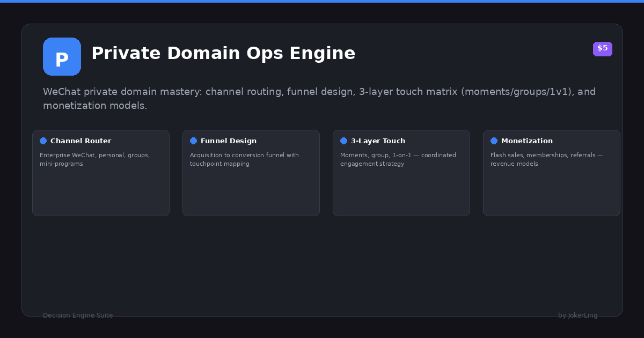The height and width of the screenshot is (338, 644).
Task: Click the 'by JokerLing' author credit
Action: tap(578, 315)
